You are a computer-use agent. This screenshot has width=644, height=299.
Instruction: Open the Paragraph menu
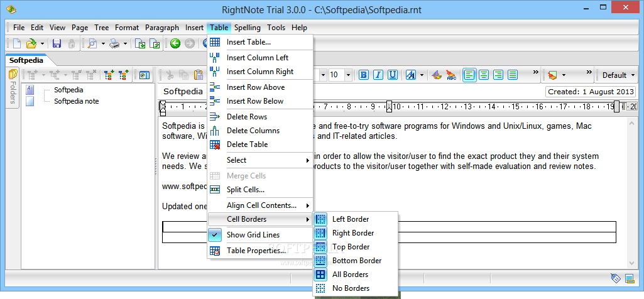pyautogui.click(x=162, y=28)
